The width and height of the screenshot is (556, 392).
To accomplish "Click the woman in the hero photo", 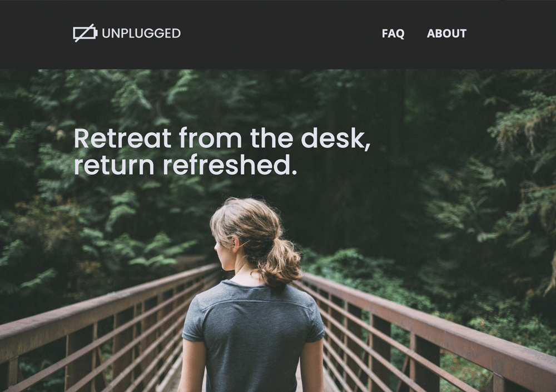I will (x=251, y=295).
